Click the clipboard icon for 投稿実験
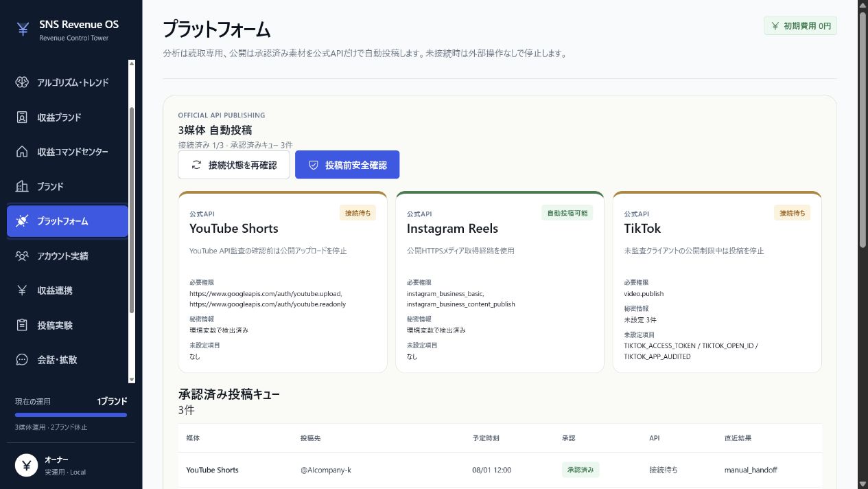The width and height of the screenshot is (868, 489). tap(22, 325)
